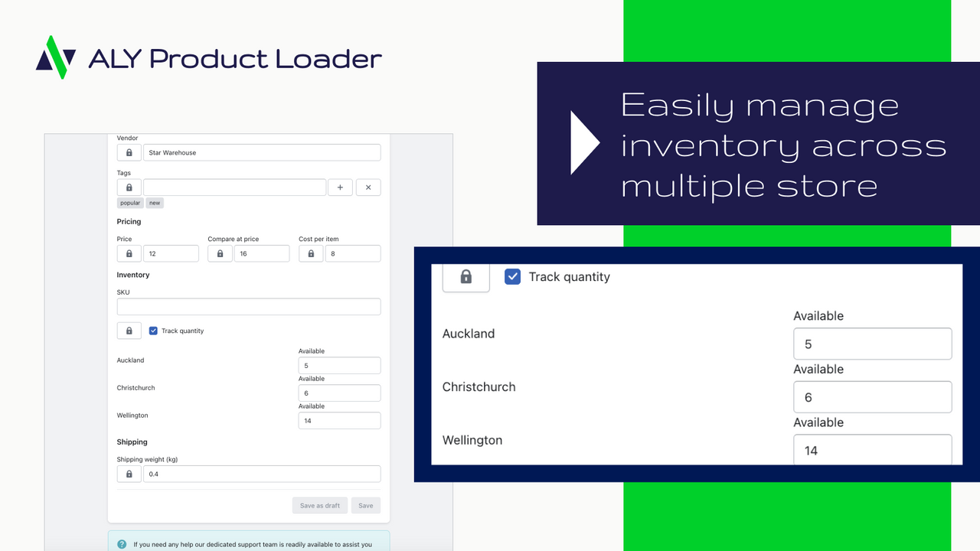This screenshot has width=980, height=551.
Task: Click the lock icon beside Shipping weight
Action: coord(129,474)
